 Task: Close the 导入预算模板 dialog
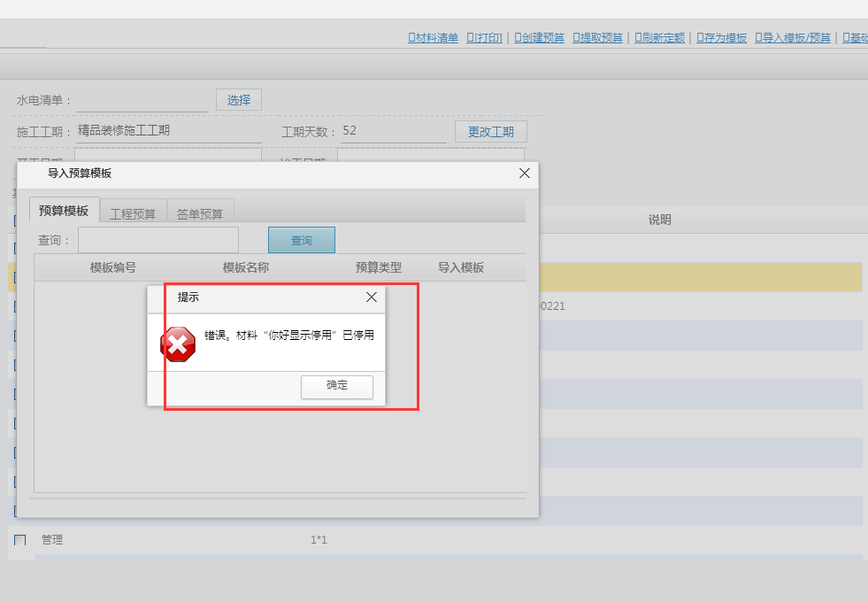pyautogui.click(x=524, y=174)
